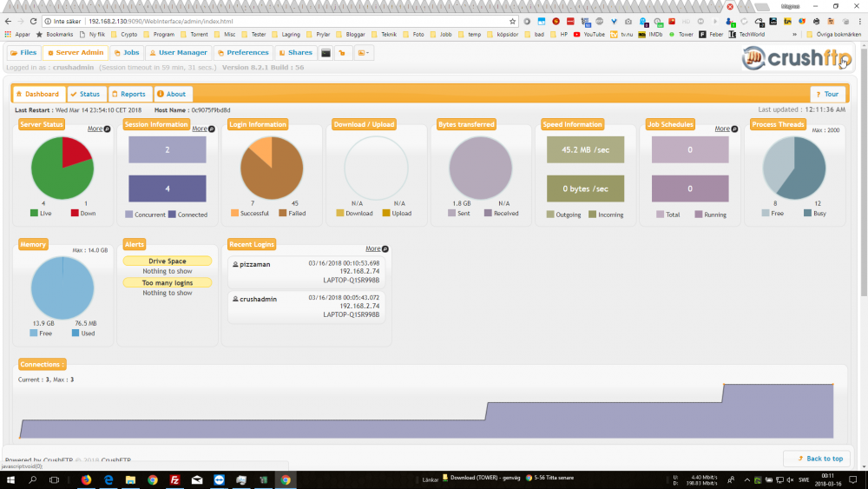This screenshot has height=489, width=868.
Task: Open the Torrent bookmark folder
Action: [194, 35]
